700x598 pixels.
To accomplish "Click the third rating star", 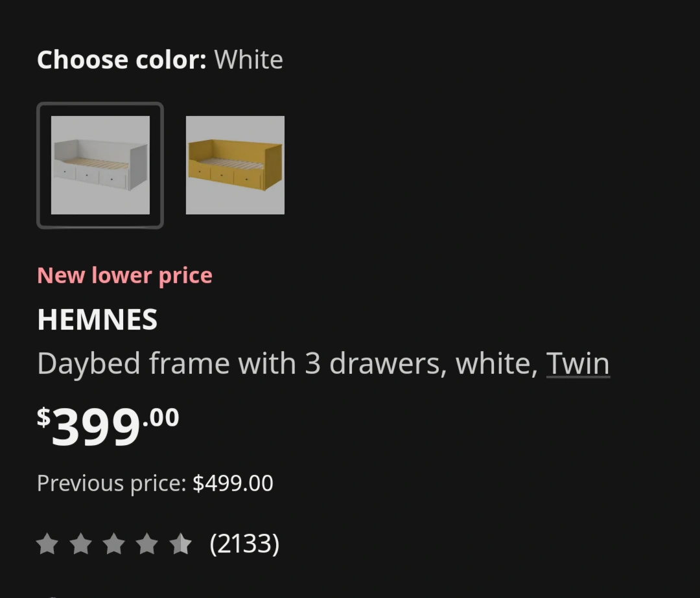I will (114, 544).
